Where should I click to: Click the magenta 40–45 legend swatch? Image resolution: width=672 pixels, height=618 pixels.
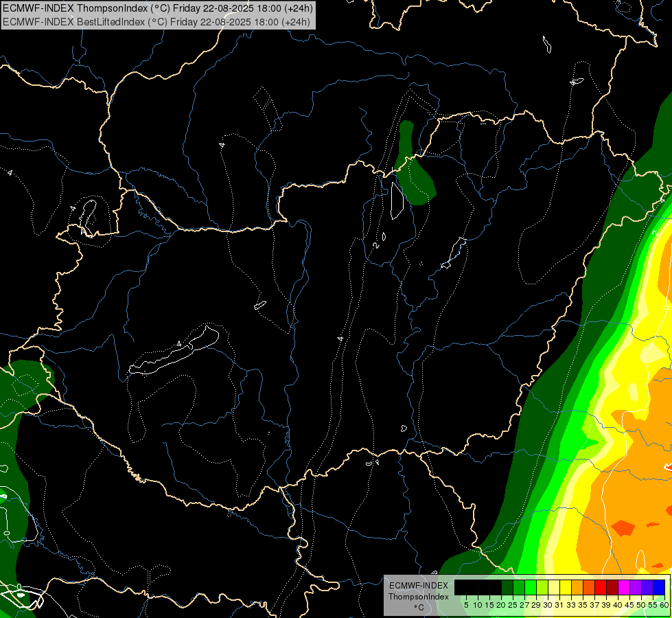pyautogui.click(x=624, y=587)
